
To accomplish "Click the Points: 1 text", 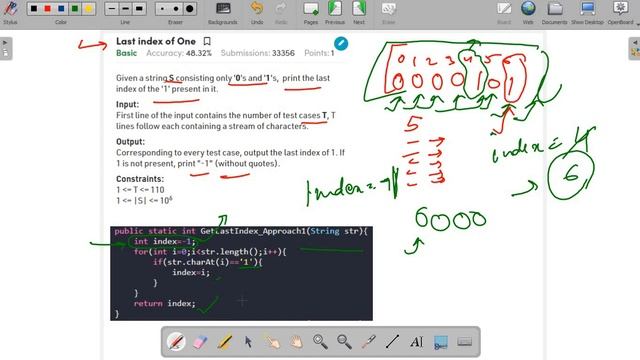I will pyautogui.click(x=319, y=53).
